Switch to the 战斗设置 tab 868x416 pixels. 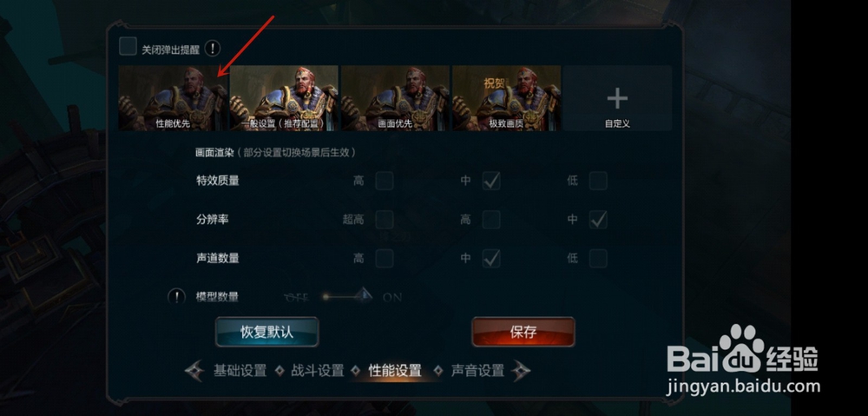318,371
